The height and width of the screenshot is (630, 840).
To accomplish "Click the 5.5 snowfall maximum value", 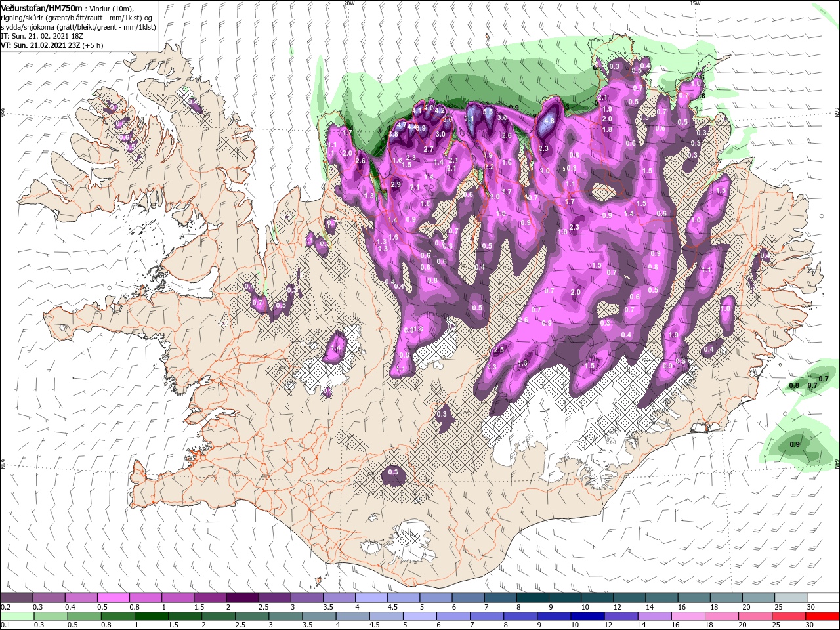I will pos(487,112).
